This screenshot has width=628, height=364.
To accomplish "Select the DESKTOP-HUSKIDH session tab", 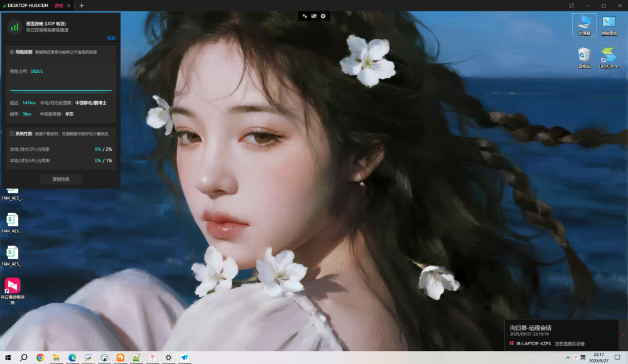I will pos(28,6).
